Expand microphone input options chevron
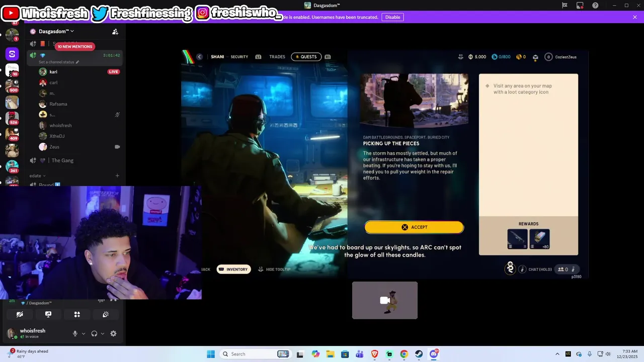 point(84,333)
